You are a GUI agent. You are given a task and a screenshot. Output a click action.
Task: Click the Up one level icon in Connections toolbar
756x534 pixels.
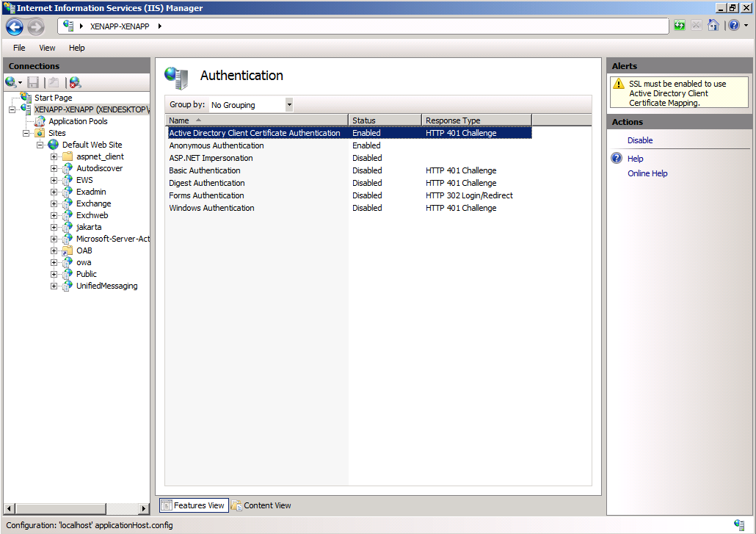(53, 82)
